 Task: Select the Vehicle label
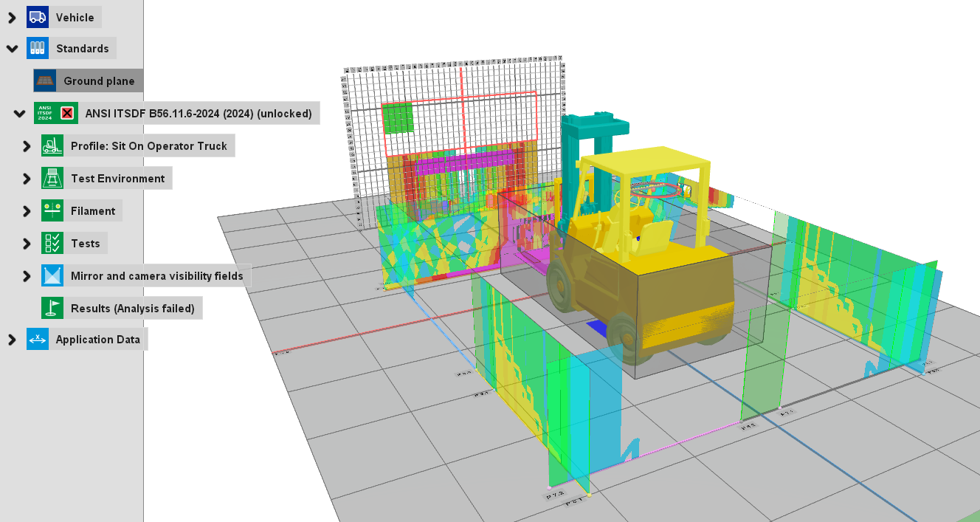(x=75, y=17)
